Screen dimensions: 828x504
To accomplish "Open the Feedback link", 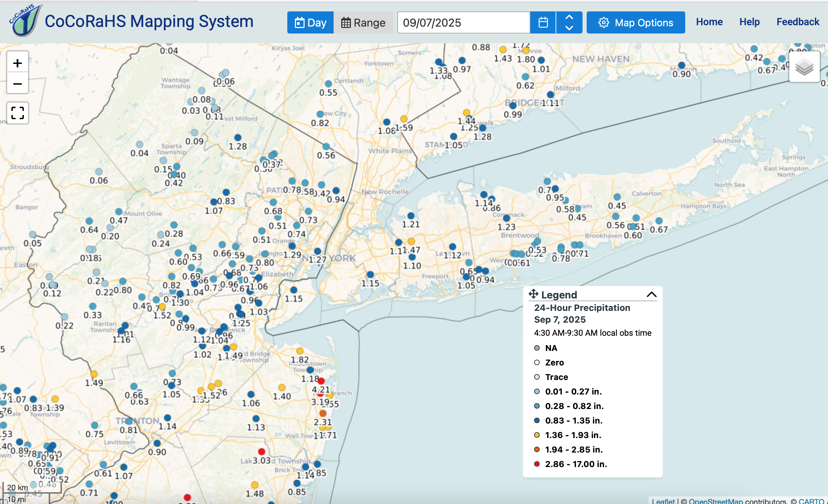I will [x=798, y=22].
